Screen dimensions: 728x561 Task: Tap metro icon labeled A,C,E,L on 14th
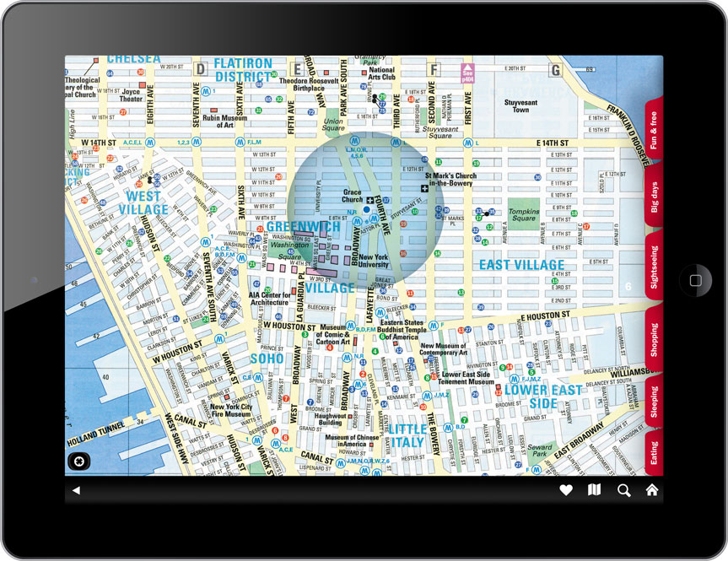click(150, 142)
